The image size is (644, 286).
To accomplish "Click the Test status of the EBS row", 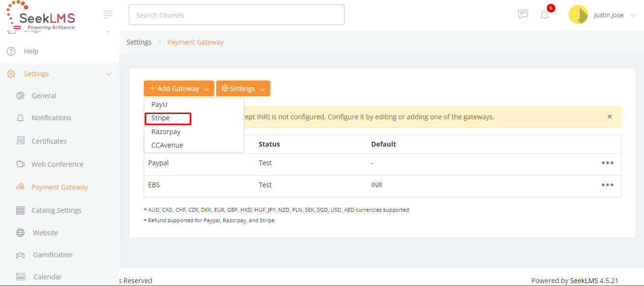I will pyautogui.click(x=265, y=185).
